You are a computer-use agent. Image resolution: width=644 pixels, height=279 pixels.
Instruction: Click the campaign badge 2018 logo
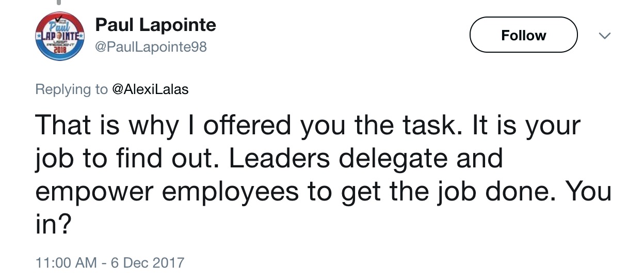pos(60,36)
